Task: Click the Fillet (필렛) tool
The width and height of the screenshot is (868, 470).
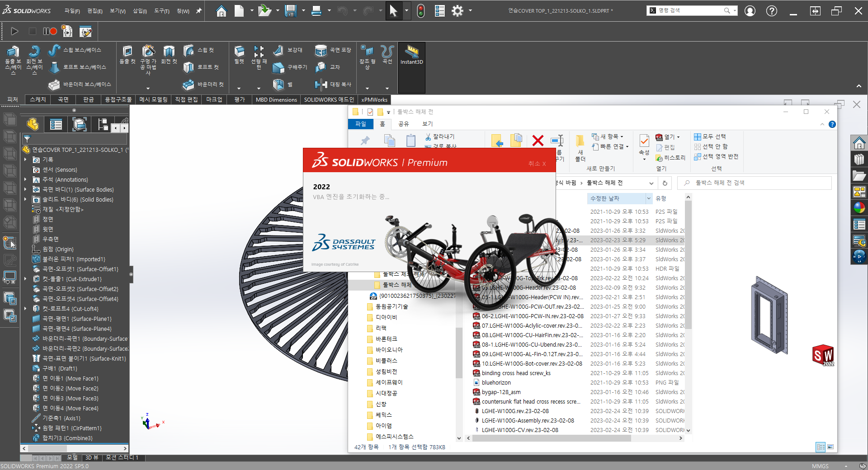Action: [239, 55]
